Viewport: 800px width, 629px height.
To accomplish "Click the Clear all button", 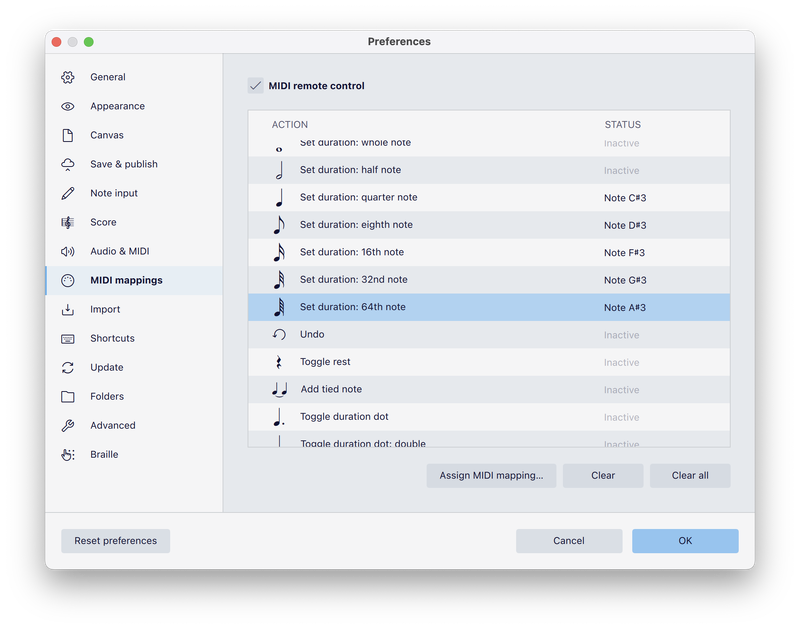I will (690, 476).
